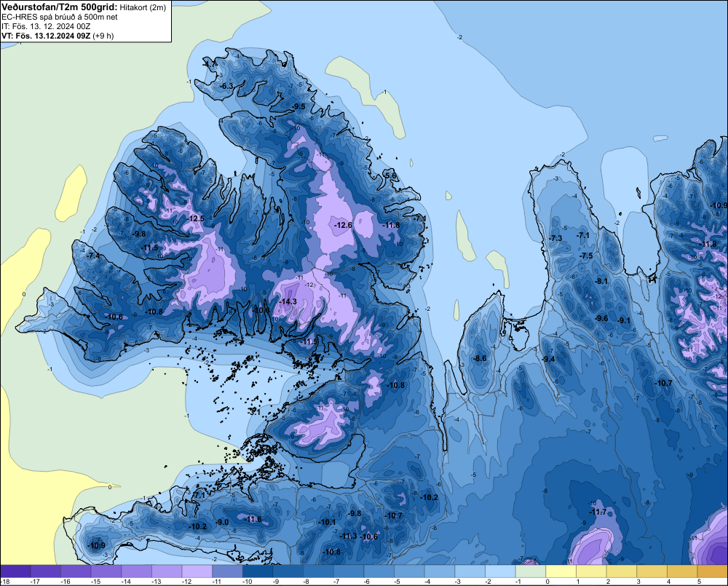Click the title 'Veðurstofan/T2m 500grid: Hitakort (2m)'
The height and width of the screenshot is (586, 728).
point(84,7)
